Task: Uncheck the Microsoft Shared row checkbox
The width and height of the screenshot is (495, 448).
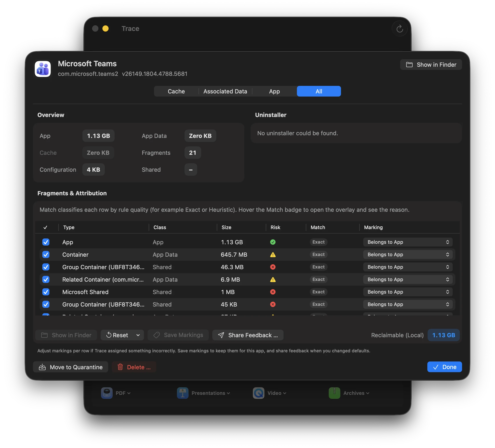Action: click(x=46, y=292)
